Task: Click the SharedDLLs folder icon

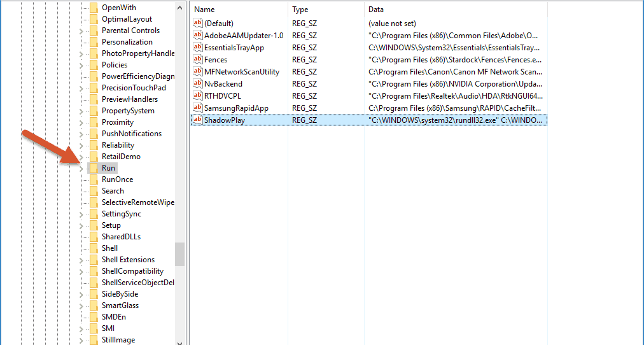Action: click(x=94, y=237)
